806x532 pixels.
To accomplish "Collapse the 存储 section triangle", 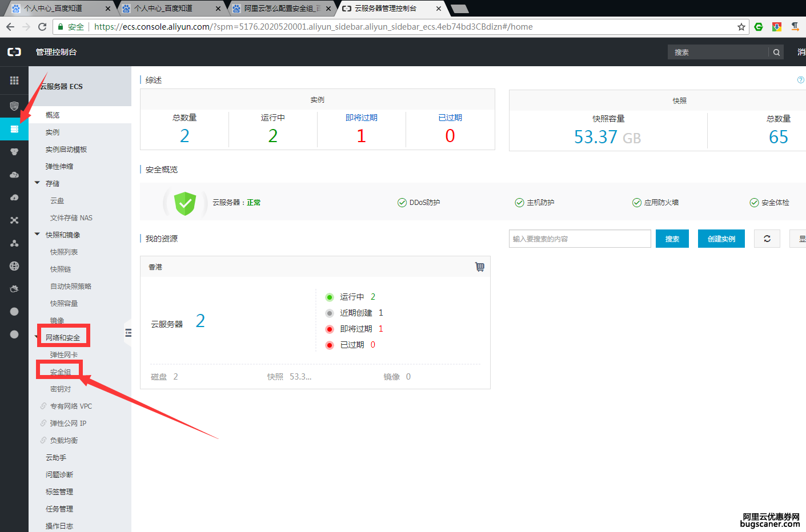I will 37,183.
